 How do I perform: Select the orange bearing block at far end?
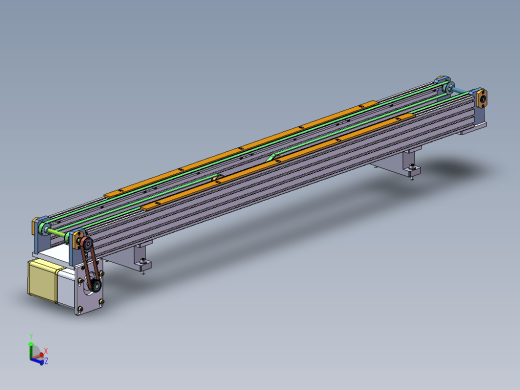coord(482,98)
